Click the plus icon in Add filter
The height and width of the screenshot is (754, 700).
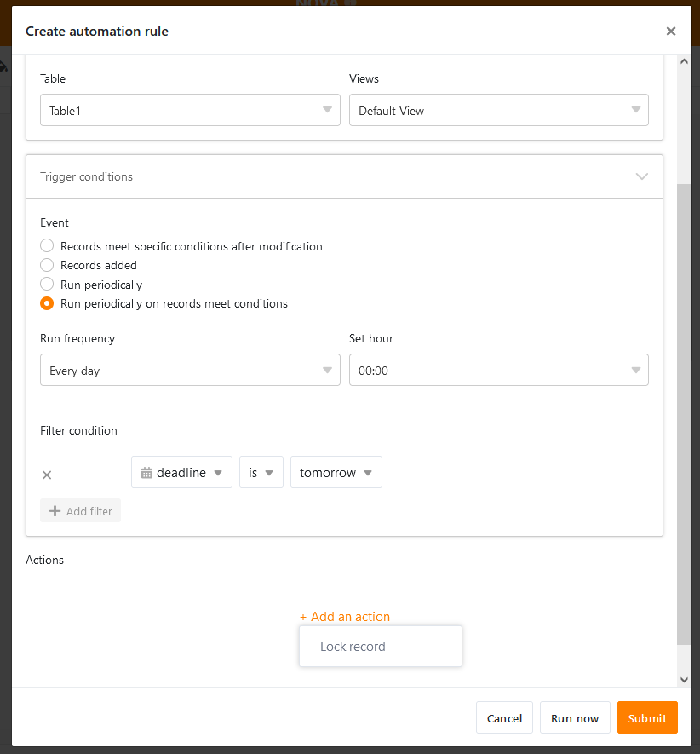coord(55,511)
